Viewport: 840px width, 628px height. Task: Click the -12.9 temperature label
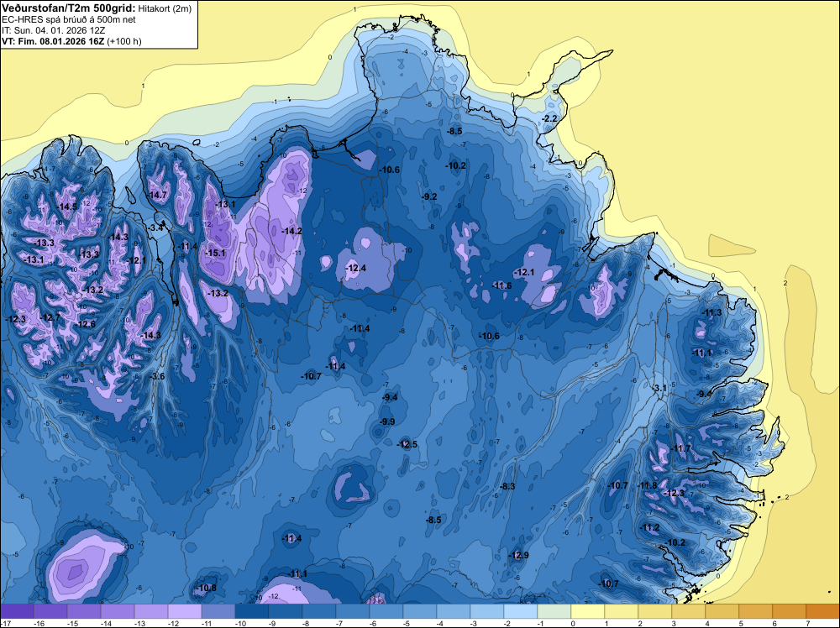click(519, 555)
